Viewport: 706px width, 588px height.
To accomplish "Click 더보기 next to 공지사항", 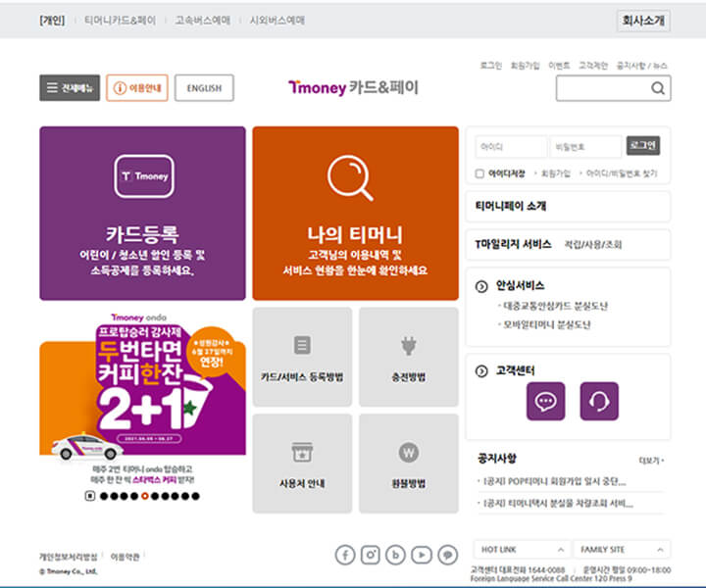I will pos(651,461).
